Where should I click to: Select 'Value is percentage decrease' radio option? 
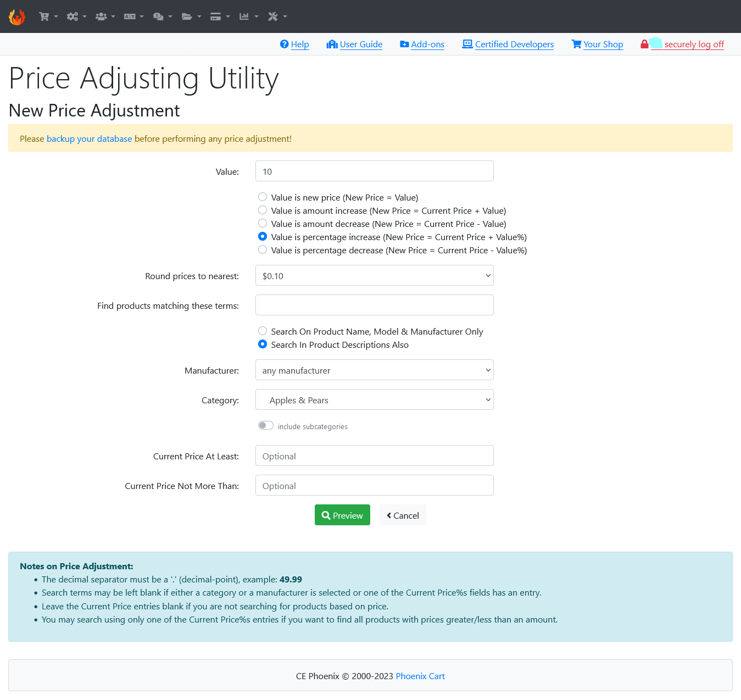pos(263,249)
